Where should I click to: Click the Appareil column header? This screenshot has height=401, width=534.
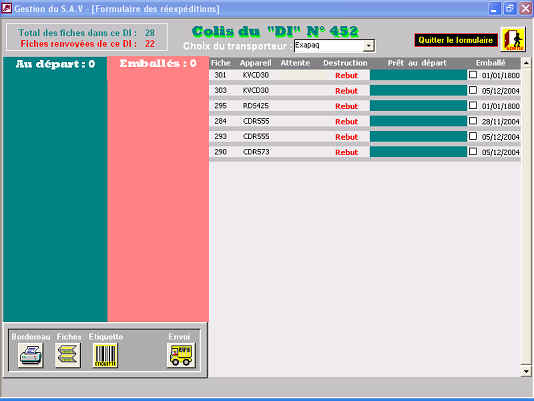pos(255,63)
